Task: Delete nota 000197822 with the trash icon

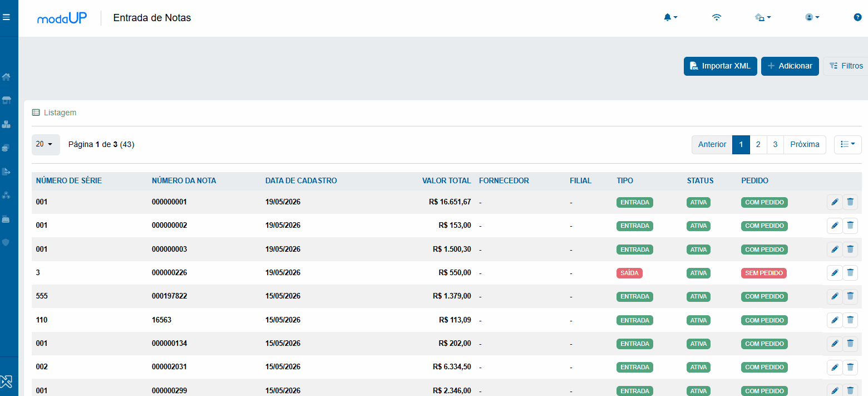Action: (850, 296)
